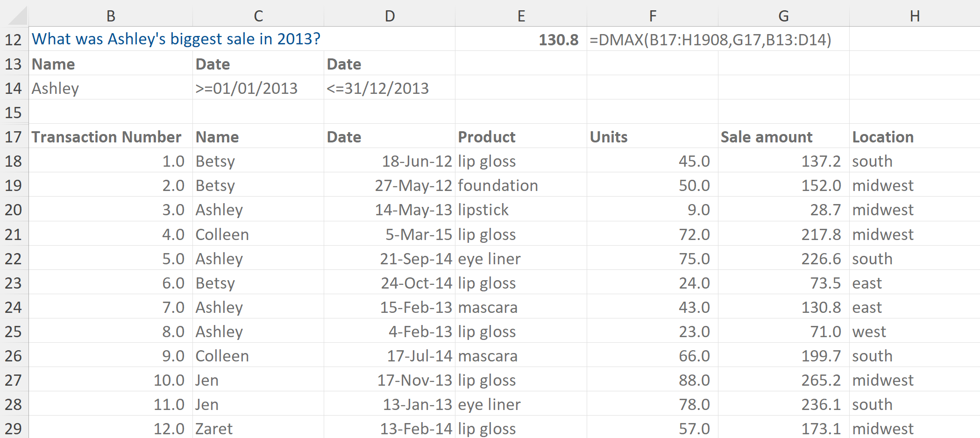Select the Transaction Number header cell
This screenshot has height=438, width=980.
pyautogui.click(x=111, y=137)
